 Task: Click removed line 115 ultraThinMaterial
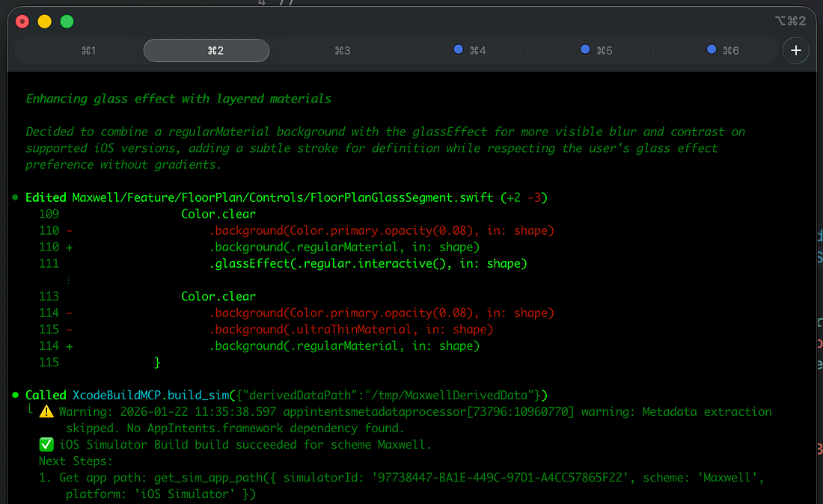tap(351, 329)
